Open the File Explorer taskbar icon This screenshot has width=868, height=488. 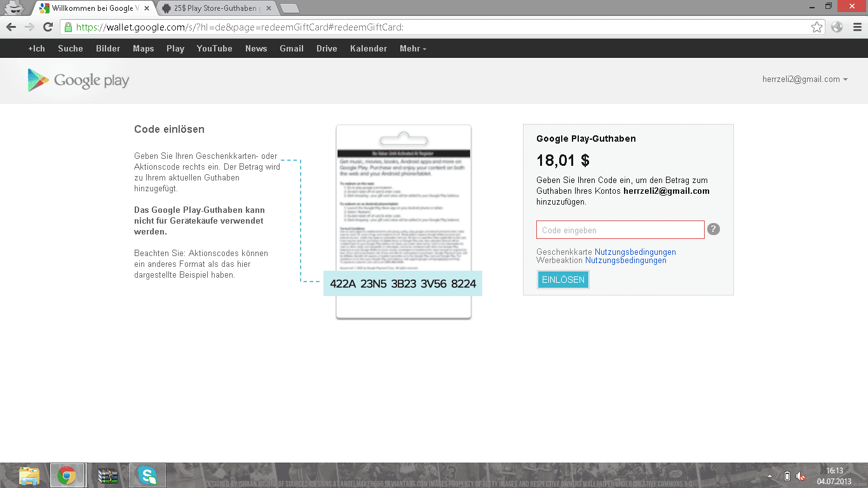pyautogui.click(x=29, y=475)
